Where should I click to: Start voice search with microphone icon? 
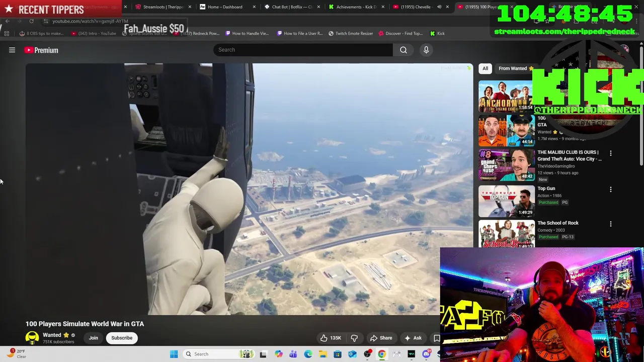tap(426, 50)
